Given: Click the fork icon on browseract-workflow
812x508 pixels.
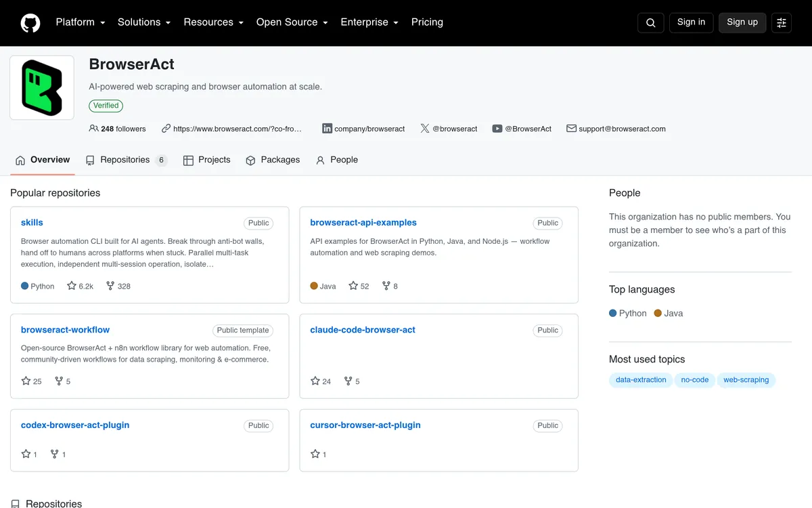Looking at the screenshot, I should click(59, 381).
